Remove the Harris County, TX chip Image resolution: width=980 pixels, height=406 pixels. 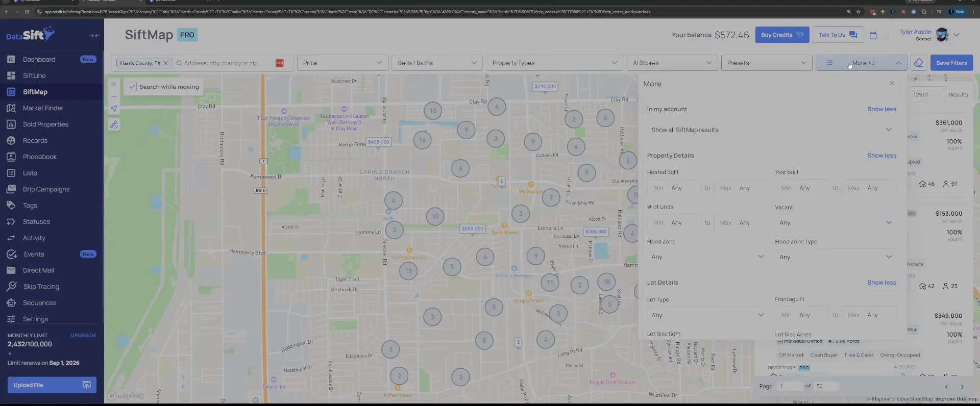[x=165, y=63]
